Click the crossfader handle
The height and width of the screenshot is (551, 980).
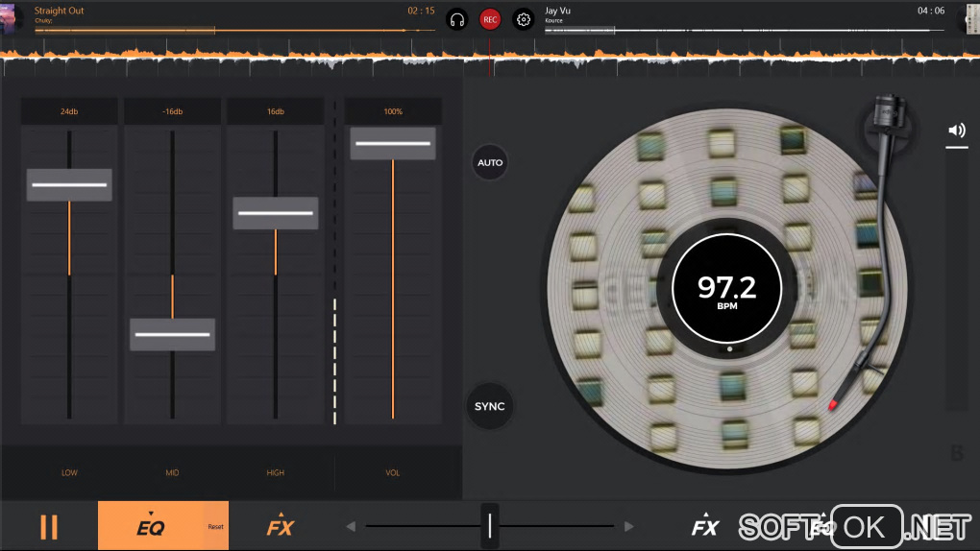[x=490, y=526]
